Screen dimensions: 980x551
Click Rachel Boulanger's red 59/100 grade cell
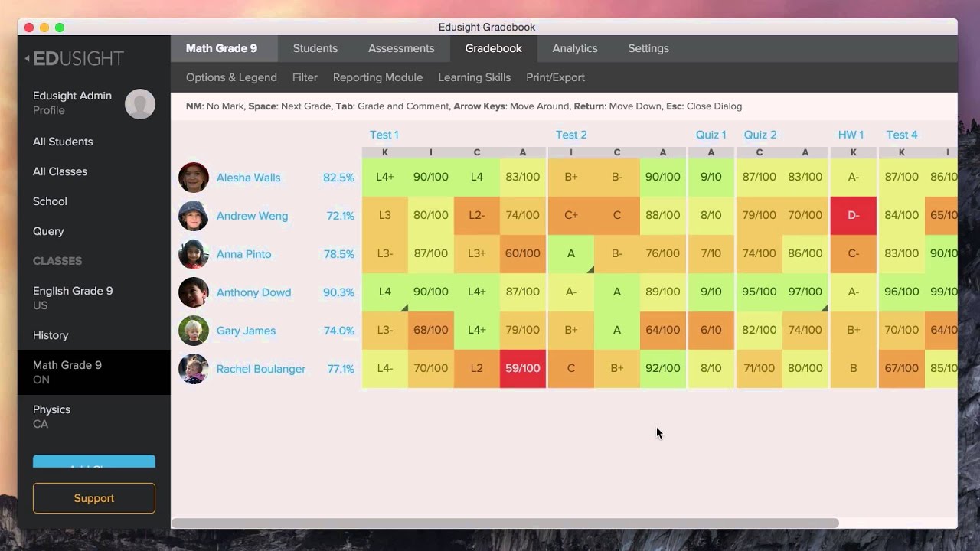(523, 368)
